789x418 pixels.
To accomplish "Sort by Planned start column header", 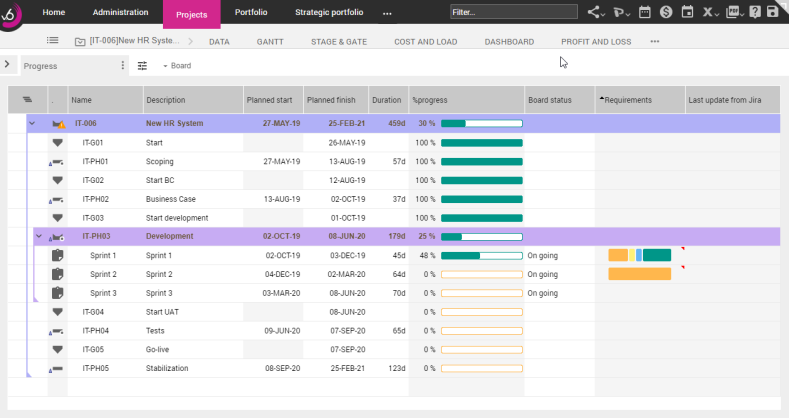I will [273, 100].
